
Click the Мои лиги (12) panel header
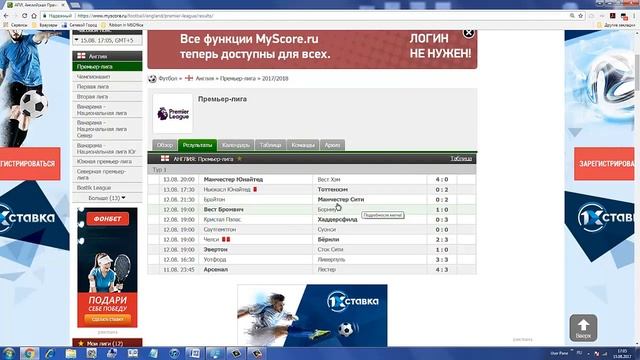tap(107, 343)
